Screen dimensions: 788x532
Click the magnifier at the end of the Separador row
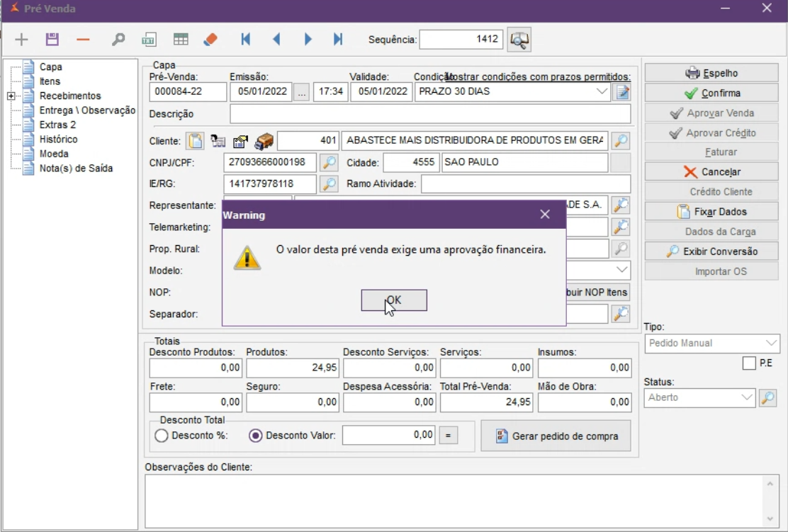621,314
